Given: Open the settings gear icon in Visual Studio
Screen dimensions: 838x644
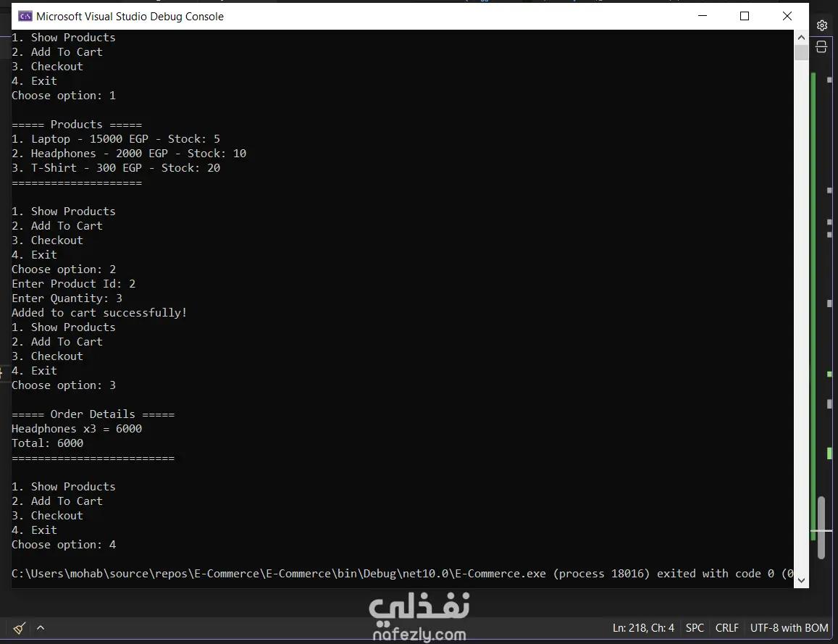Looking at the screenshot, I should pyautogui.click(x=822, y=25).
